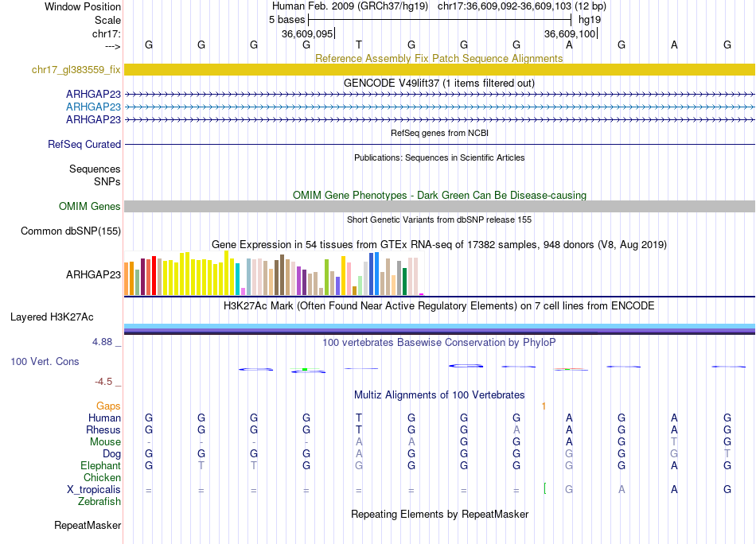
Task: Open the OMIM Genes track label
Action: [89, 206]
